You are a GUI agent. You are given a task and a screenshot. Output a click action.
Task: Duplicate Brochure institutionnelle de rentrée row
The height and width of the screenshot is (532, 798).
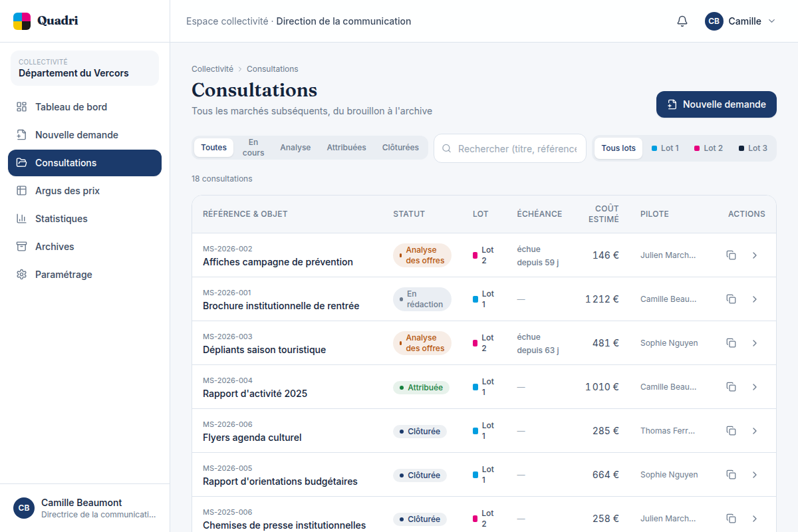tap(731, 299)
